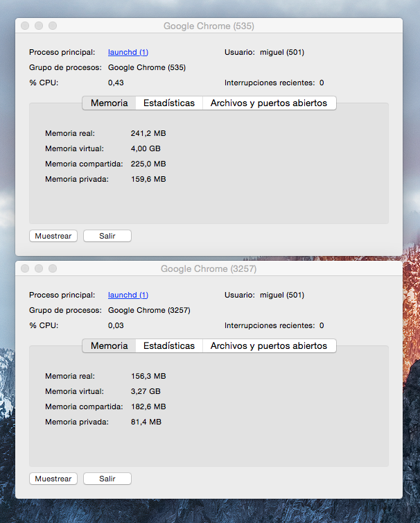Viewport: 420px width, 523px height.
Task: Click the Google Chrome (535) window title
Action: [209, 26]
